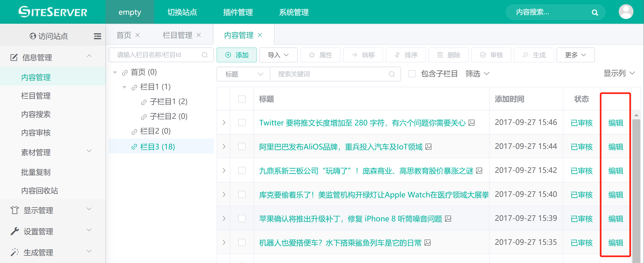This screenshot has width=644, height=263.
Task: Click the 属性 star icon
Action: (312, 55)
